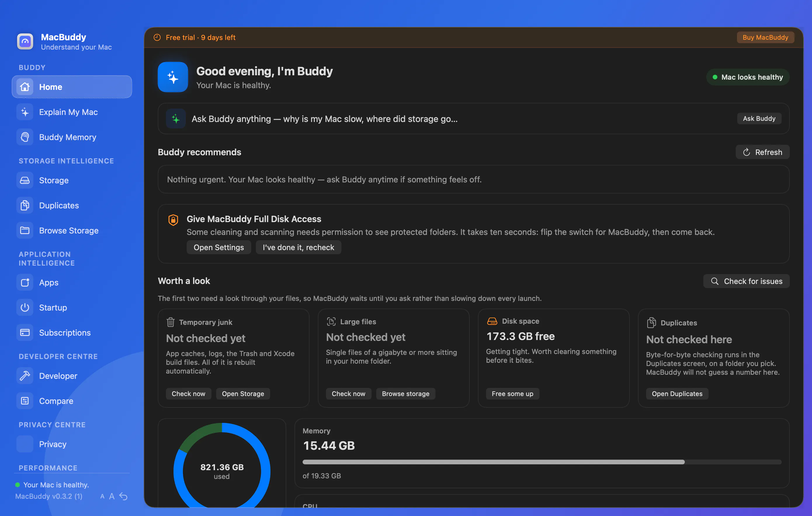Image resolution: width=812 pixels, height=516 pixels.
Task: Click the green sparkle icon in the Ask Buddy bar
Action: [176, 118]
